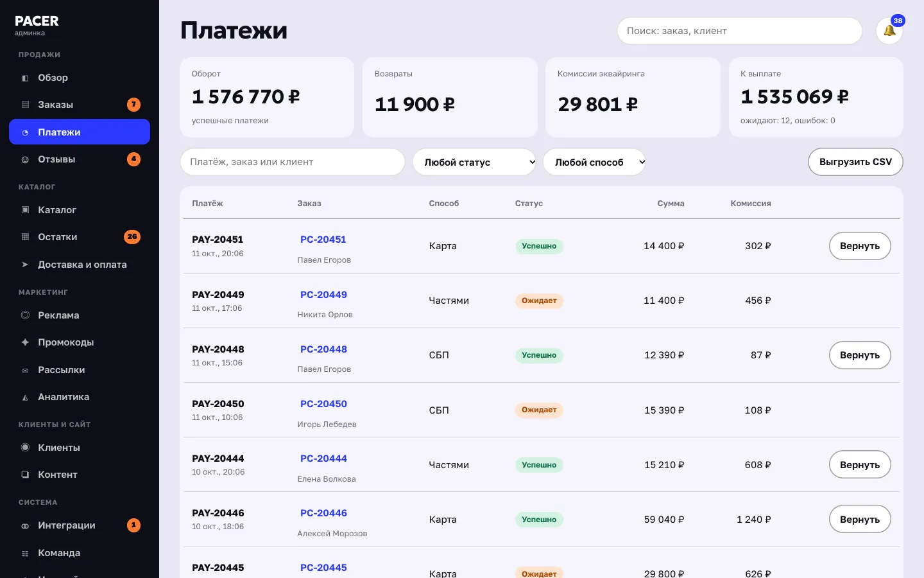The width and height of the screenshot is (924, 578).
Task: Refund payment PAY-20446 via Вернуть
Action: (x=860, y=520)
